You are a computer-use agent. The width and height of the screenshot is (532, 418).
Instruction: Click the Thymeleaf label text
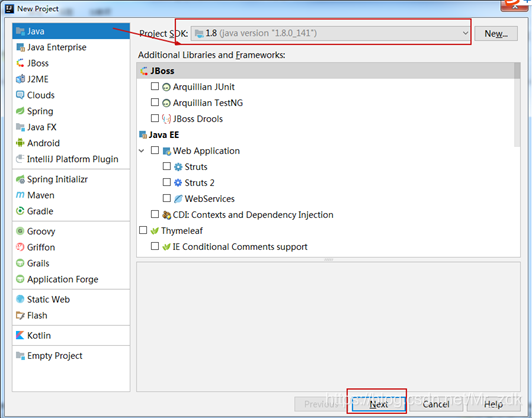pos(182,231)
